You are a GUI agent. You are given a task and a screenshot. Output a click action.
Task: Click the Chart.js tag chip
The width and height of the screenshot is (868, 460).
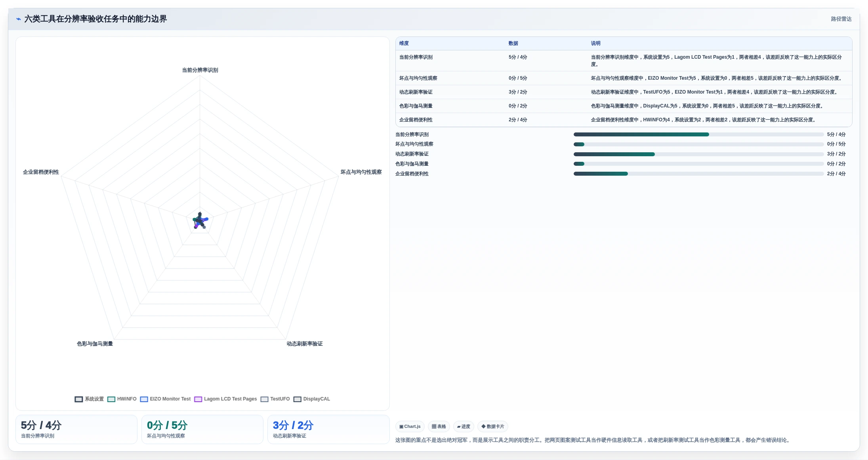point(410,427)
